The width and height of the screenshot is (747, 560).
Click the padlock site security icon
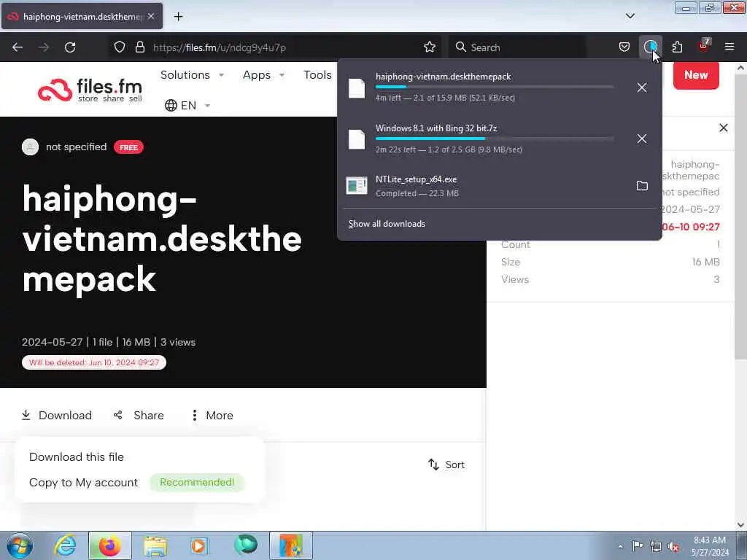[139, 47]
